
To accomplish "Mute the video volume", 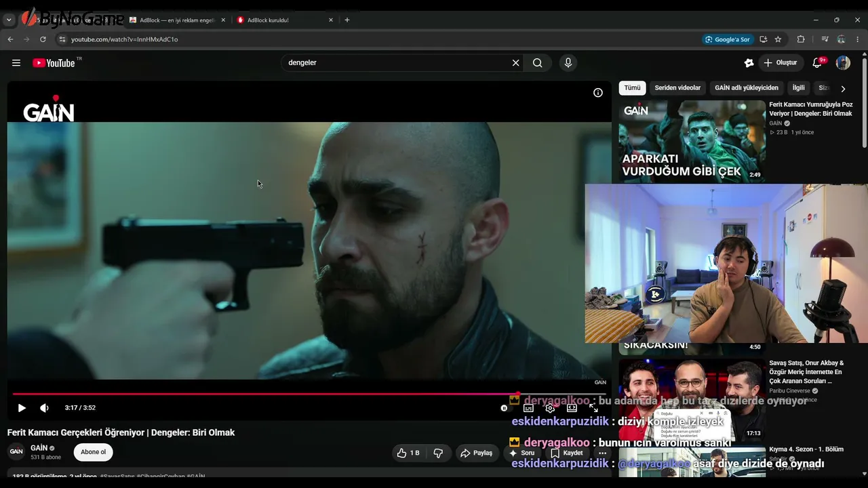I will (x=44, y=408).
